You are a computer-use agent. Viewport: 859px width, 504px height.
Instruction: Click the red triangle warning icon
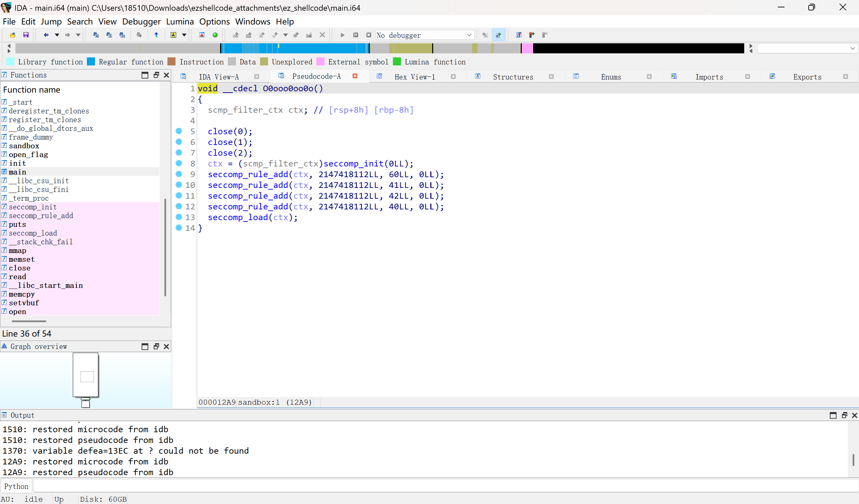[x=202, y=35]
